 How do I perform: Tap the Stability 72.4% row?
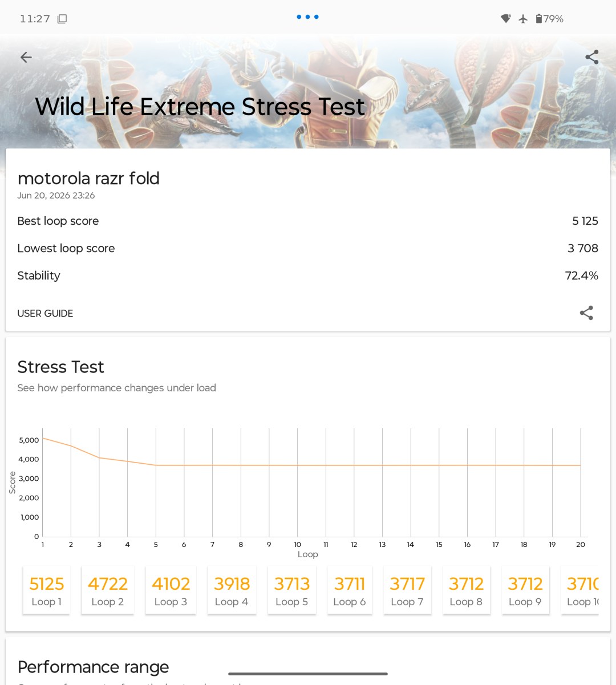pyautogui.click(x=308, y=275)
